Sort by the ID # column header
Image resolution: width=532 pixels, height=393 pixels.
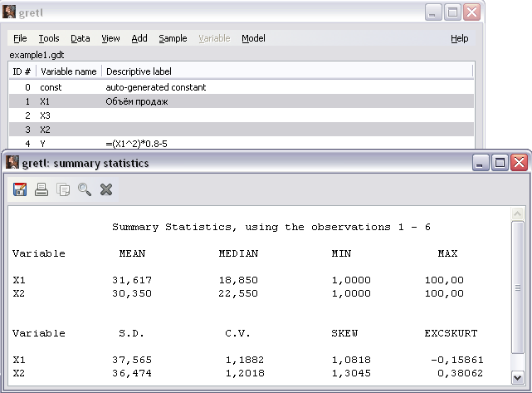[22, 71]
